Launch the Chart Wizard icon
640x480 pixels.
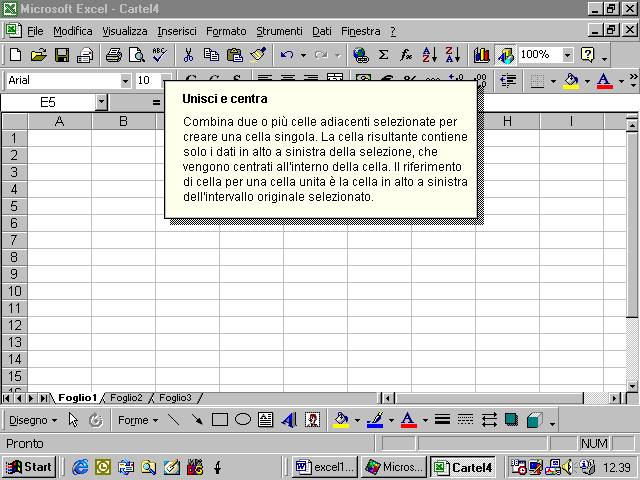(482, 55)
